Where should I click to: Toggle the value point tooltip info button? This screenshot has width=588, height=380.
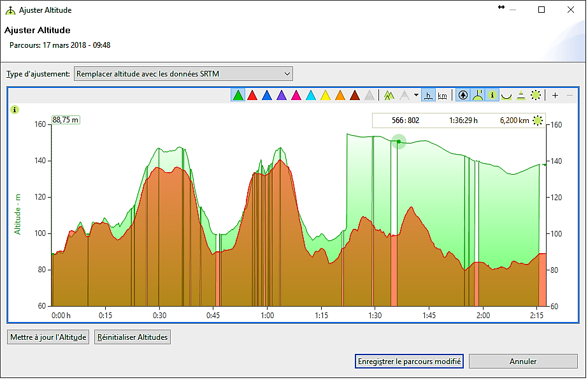click(x=492, y=96)
